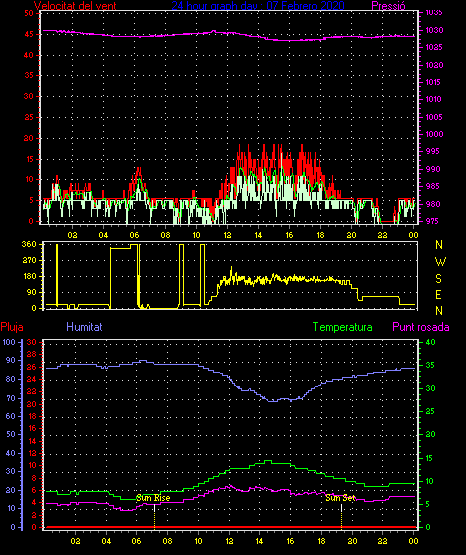Click the '1010' pressure axis value
Screen dimensions: 466x555
(434, 99)
